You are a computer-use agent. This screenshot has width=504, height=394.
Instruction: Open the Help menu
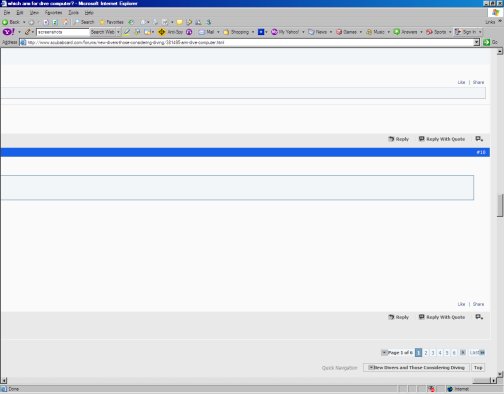89,13
